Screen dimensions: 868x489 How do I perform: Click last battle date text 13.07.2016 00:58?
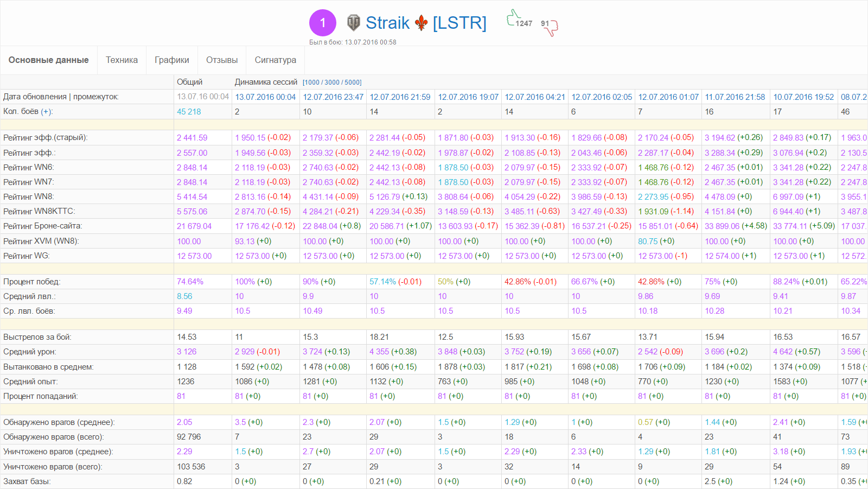(371, 42)
